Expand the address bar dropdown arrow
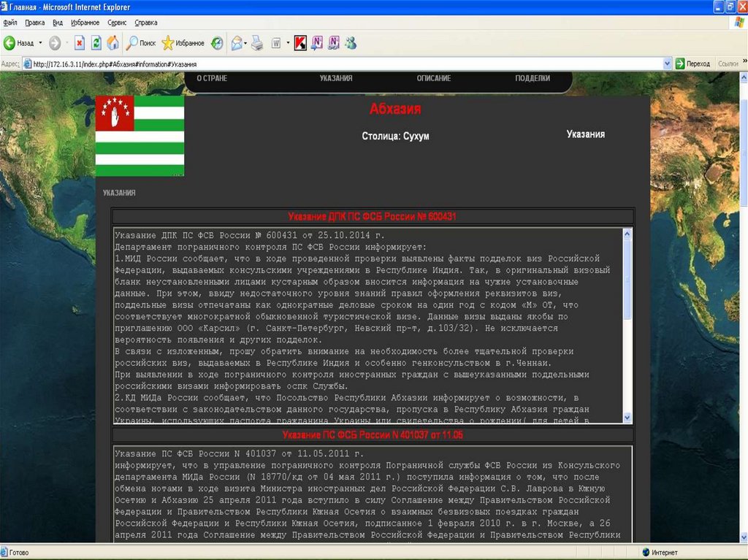748x560 pixels. tap(667, 64)
